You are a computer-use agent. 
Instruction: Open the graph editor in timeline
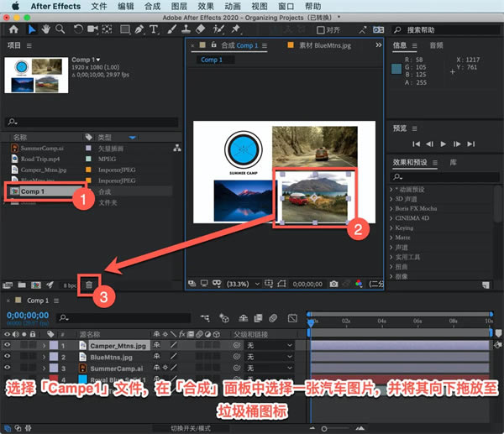292,318
